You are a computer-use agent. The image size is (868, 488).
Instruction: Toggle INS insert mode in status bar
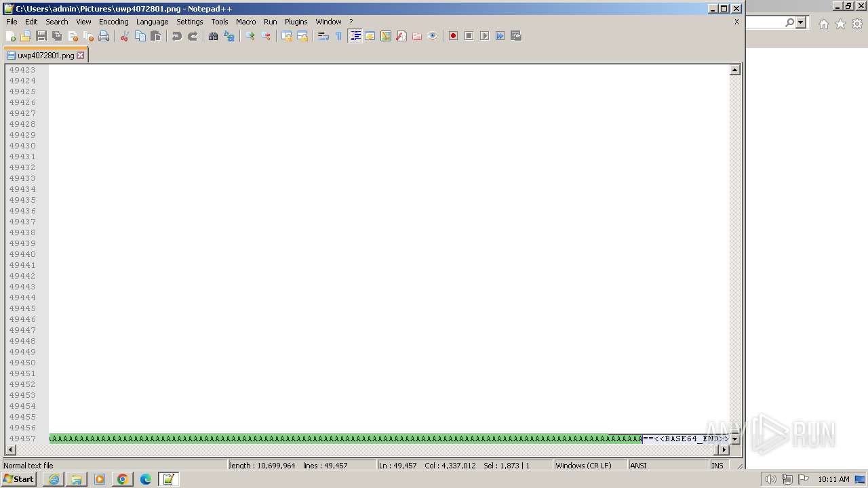717,466
